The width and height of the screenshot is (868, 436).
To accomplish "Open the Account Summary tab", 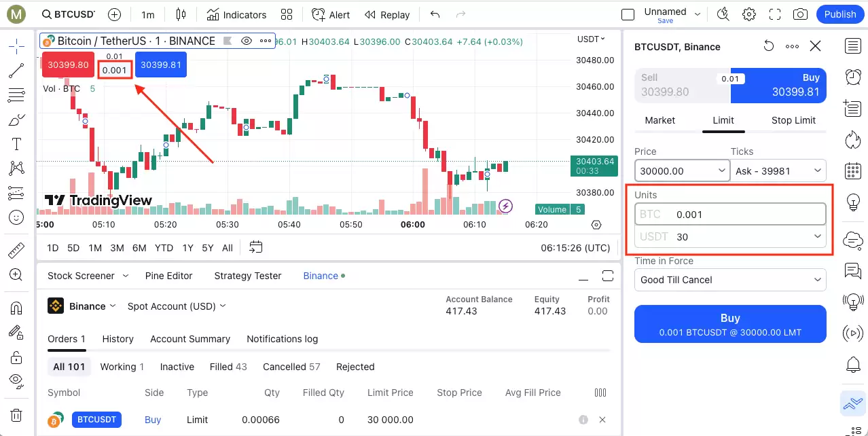I will (x=190, y=339).
